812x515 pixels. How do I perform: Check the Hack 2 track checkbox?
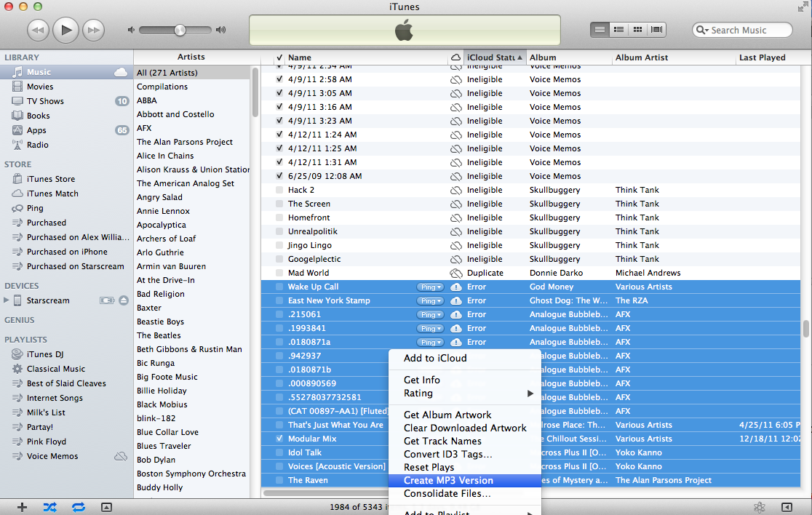[x=279, y=190]
